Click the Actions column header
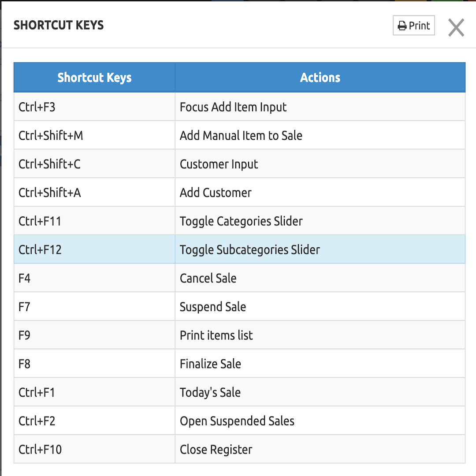Screen dimensions: 476x476 pyautogui.click(x=320, y=78)
